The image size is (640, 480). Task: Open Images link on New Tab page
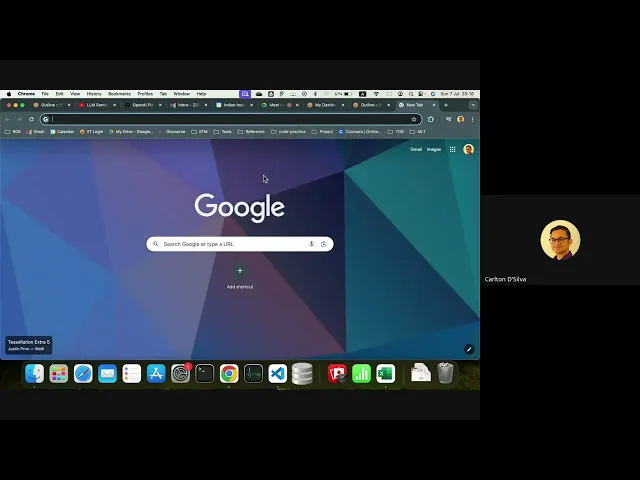click(434, 149)
